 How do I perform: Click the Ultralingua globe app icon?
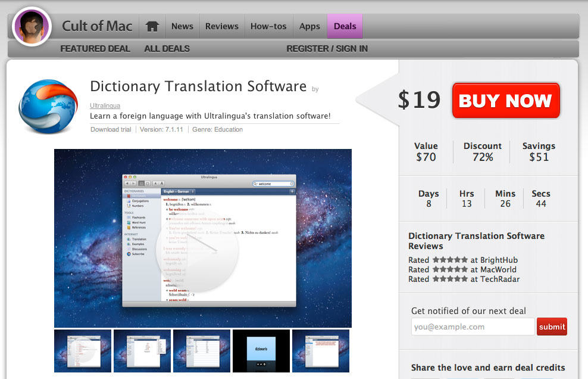[48, 107]
